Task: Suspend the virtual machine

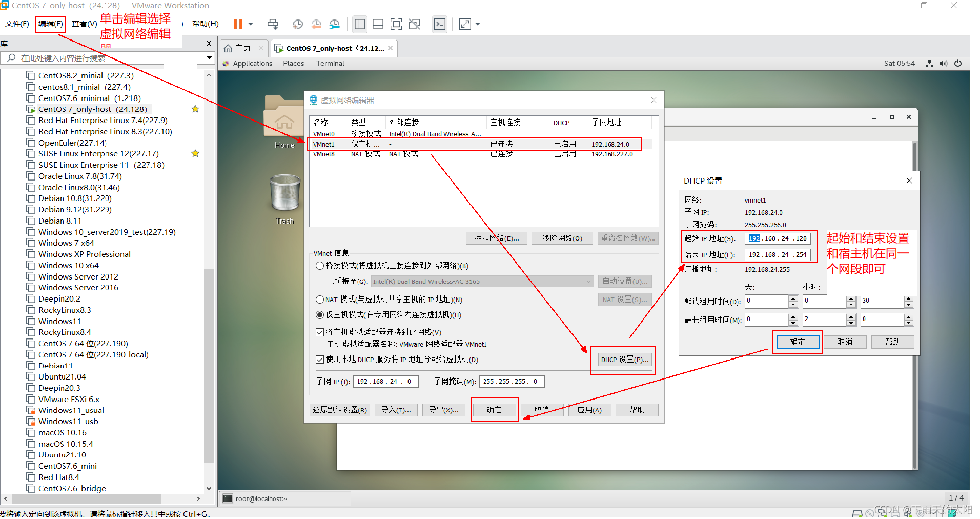Action: pyautogui.click(x=237, y=24)
